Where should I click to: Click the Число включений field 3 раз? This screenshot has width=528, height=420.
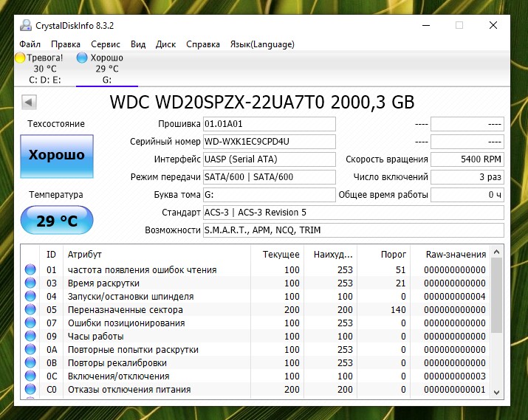pos(467,177)
